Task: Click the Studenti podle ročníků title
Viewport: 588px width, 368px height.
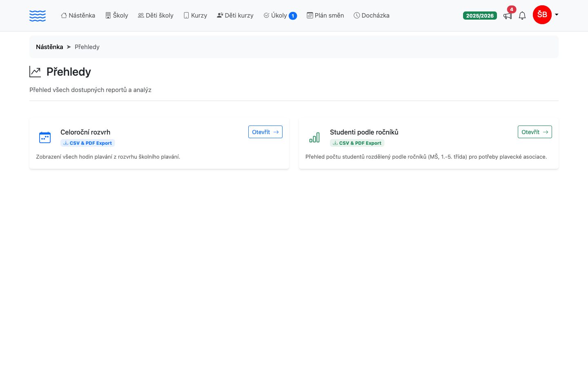Action: click(x=364, y=132)
